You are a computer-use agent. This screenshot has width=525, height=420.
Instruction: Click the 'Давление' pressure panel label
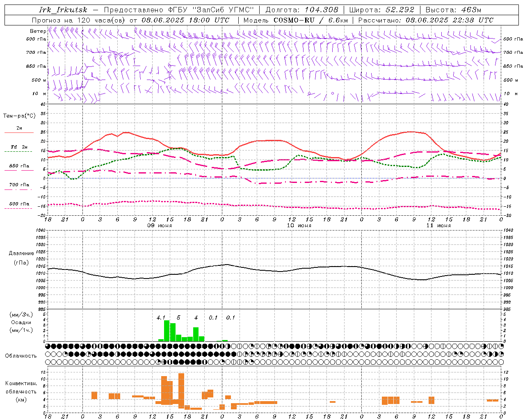click(21, 253)
